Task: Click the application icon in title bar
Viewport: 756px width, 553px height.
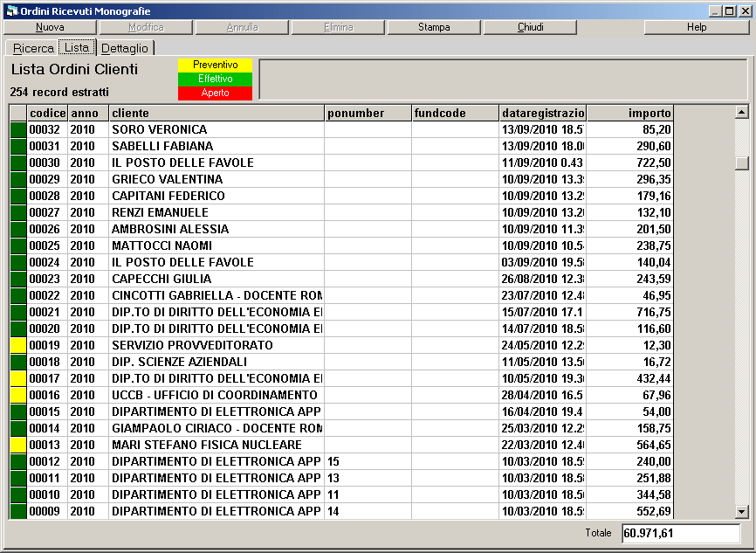Action: pyautogui.click(x=10, y=10)
